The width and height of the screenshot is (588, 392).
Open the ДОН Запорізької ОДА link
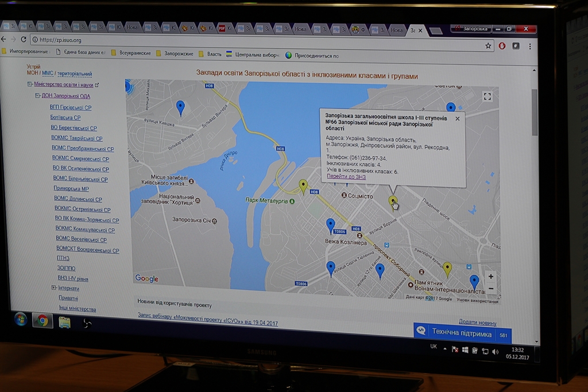click(65, 96)
